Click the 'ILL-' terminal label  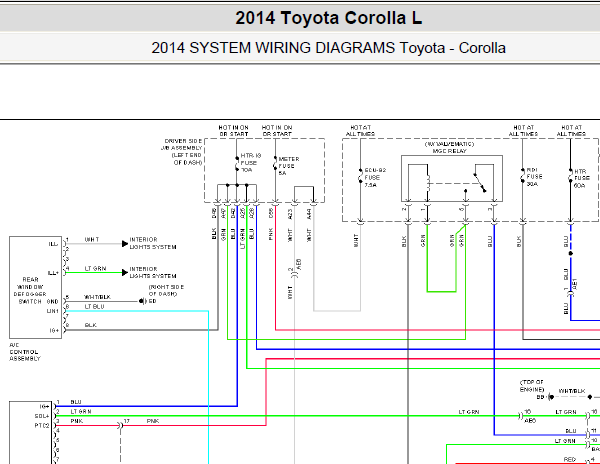coord(53,244)
